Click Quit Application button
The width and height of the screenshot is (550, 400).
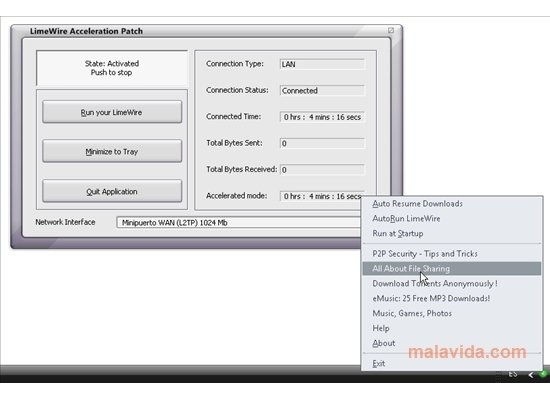click(112, 191)
